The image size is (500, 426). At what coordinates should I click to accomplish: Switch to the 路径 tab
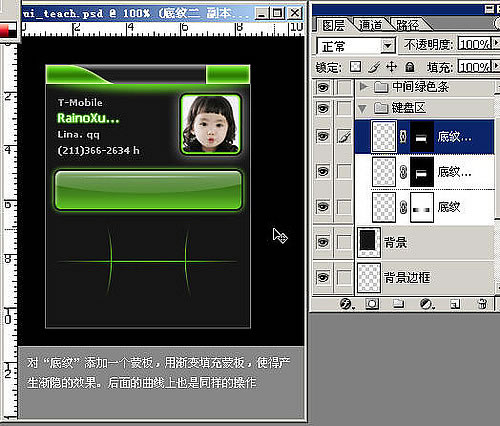407,25
